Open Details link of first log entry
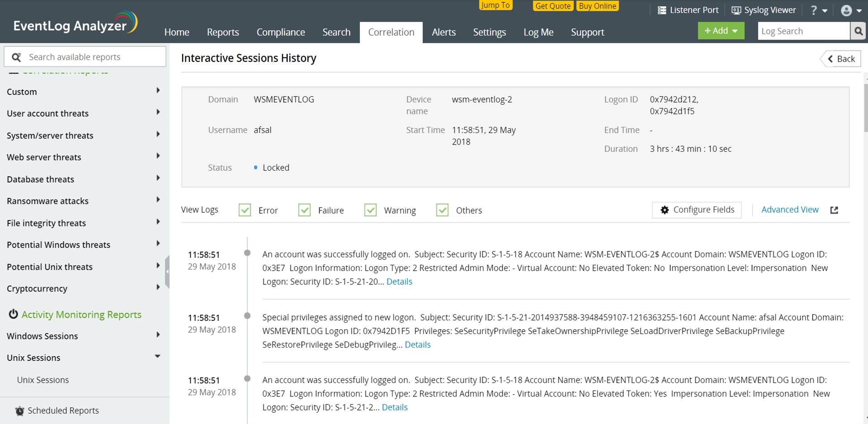 point(399,282)
